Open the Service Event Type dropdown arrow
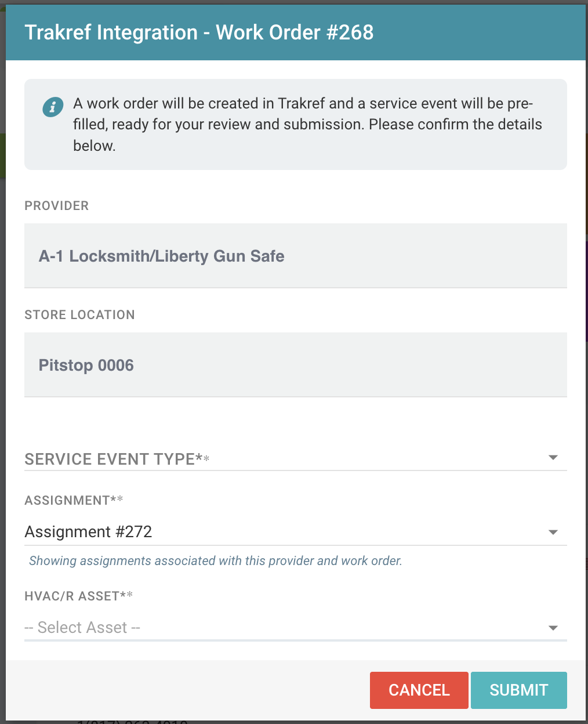588x724 pixels. [x=553, y=458]
